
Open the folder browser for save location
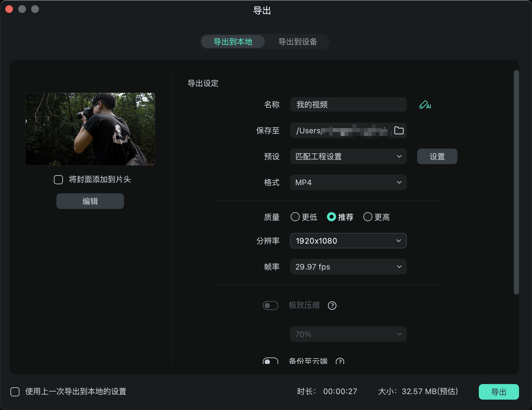(399, 130)
